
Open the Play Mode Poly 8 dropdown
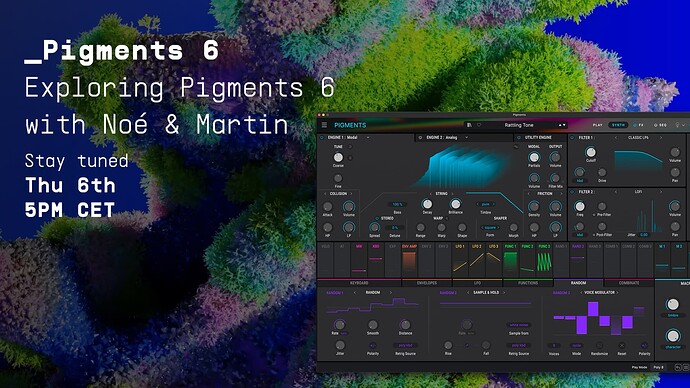point(659,367)
